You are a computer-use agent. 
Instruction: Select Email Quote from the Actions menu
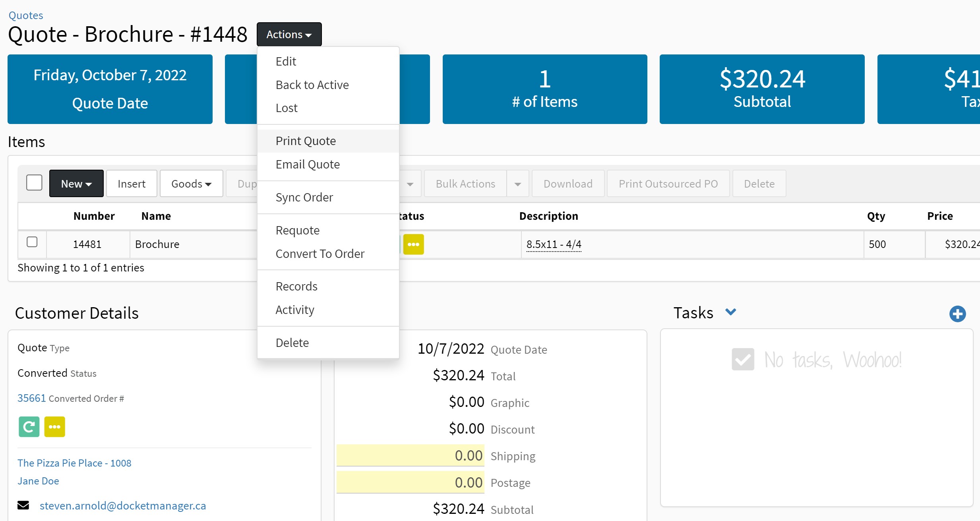pos(307,164)
